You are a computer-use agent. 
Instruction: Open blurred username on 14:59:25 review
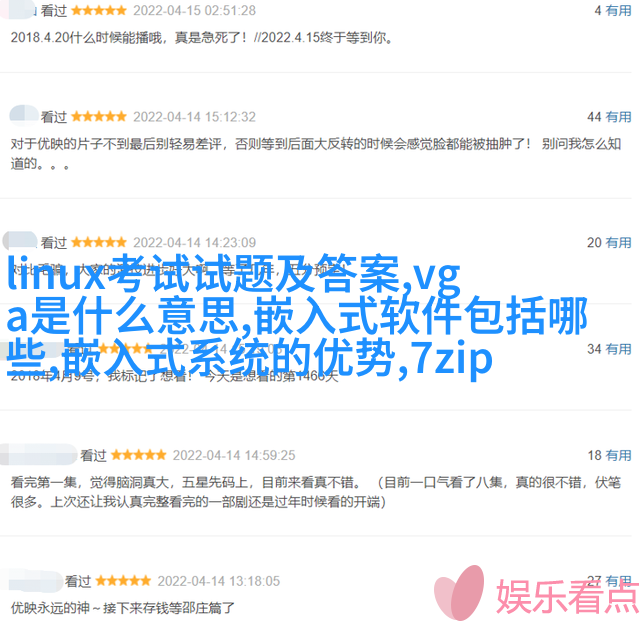[39, 454]
